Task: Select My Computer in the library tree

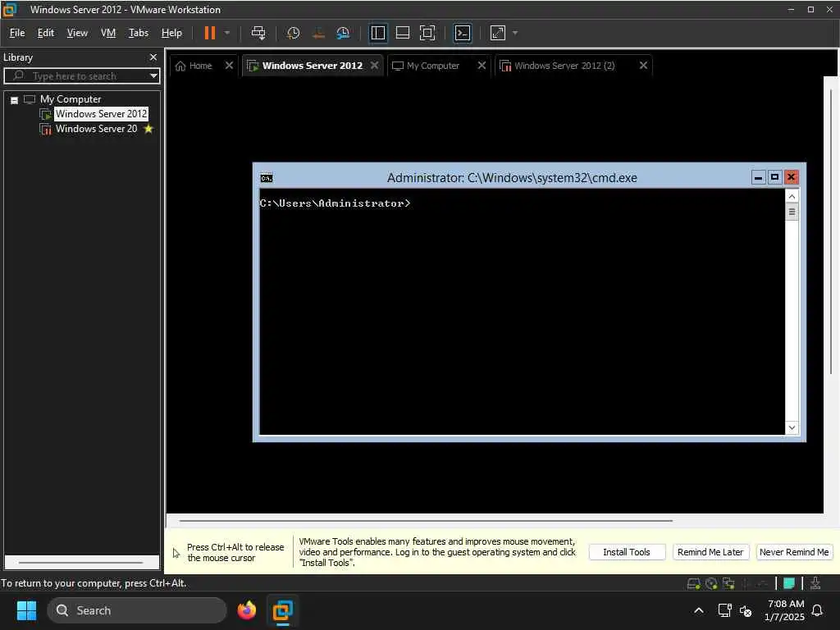Action: click(71, 99)
